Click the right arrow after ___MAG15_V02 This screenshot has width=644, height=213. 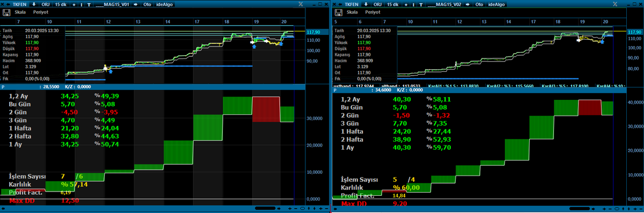[468, 4]
